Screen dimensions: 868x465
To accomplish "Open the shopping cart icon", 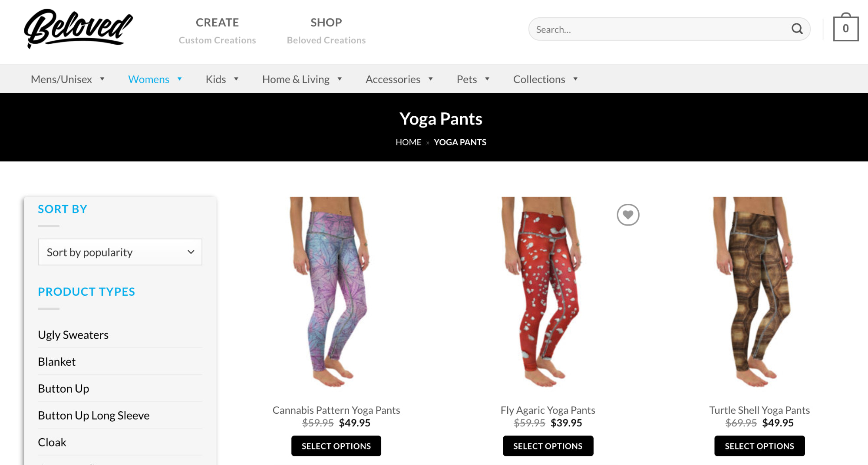I will coord(845,29).
